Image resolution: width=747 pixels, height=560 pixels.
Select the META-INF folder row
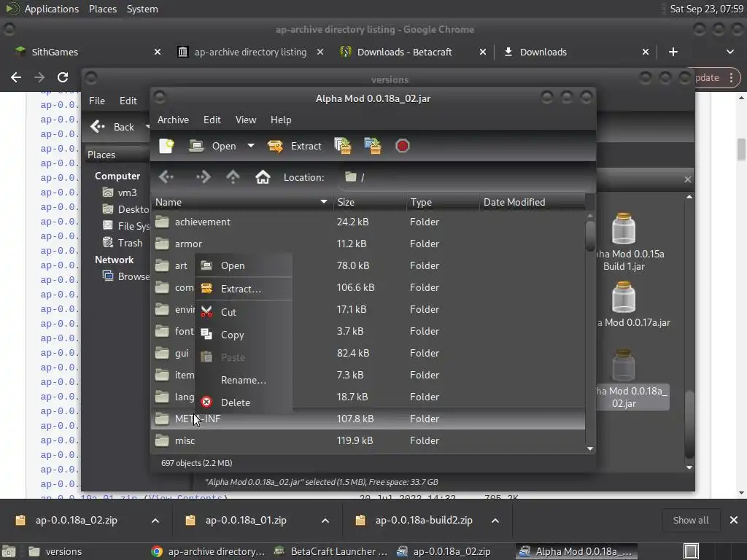click(x=368, y=419)
